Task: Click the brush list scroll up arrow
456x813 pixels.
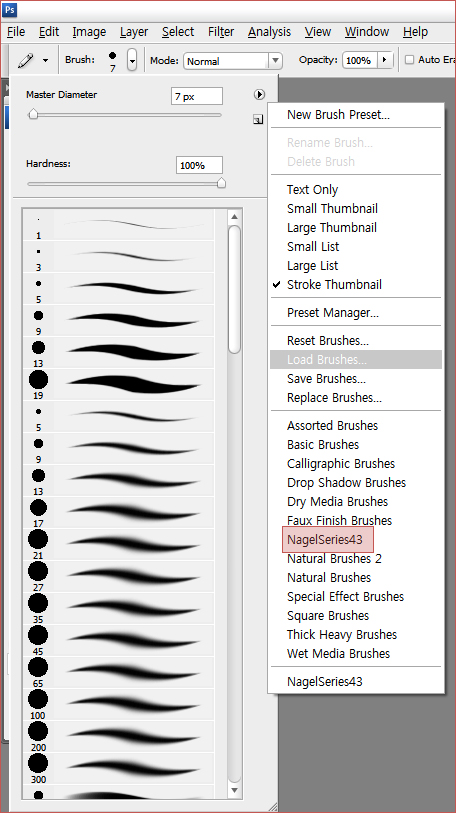Action: click(x=234, y=217)
